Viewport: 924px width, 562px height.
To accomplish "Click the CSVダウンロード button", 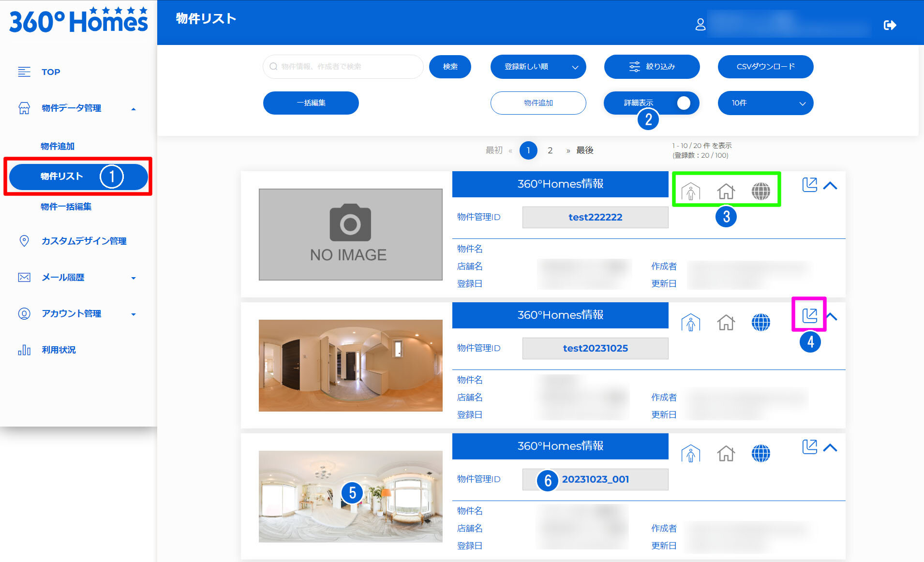I will pyautogui.click(x=765, y=67).
